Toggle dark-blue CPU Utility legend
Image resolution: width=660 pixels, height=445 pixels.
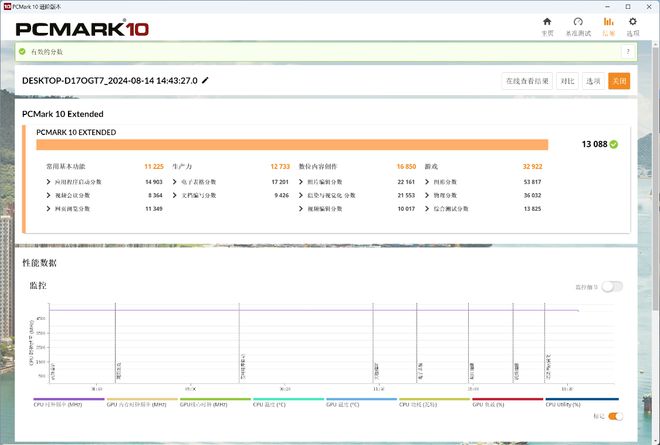pyautogui.click(x=582, y=402)
